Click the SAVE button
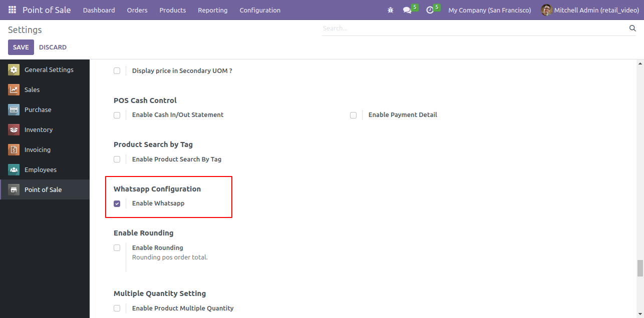This screenshot has width=644, height=318. (21, 47)
